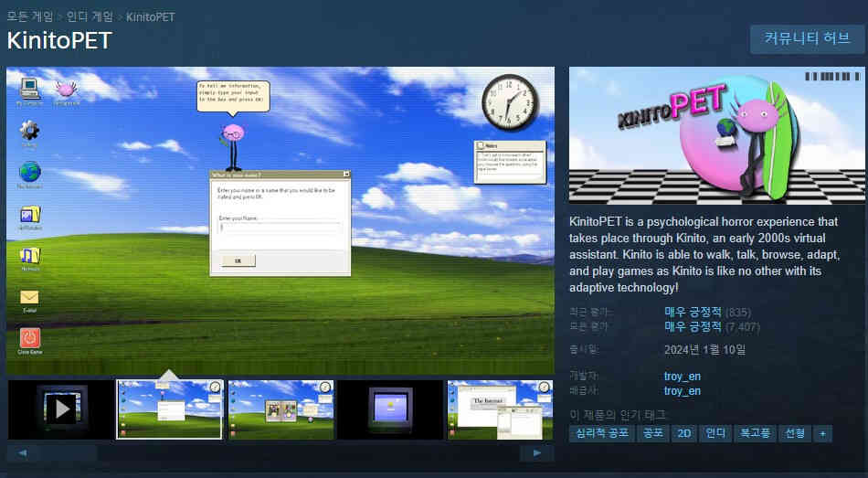
Task: Open the 인디 tag
Action: [x=715, y=433]
